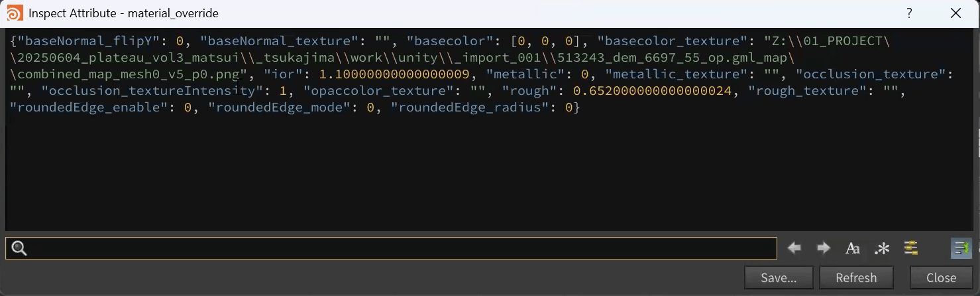Go to previous search match arrow

[794, 248]
